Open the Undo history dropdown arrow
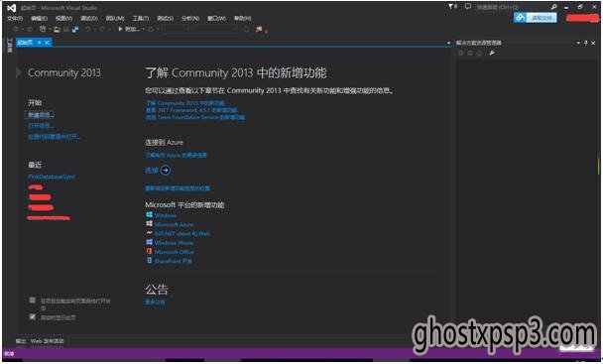Screen dimensions: 603x364 pyautogui.click(x=94, y=29)
